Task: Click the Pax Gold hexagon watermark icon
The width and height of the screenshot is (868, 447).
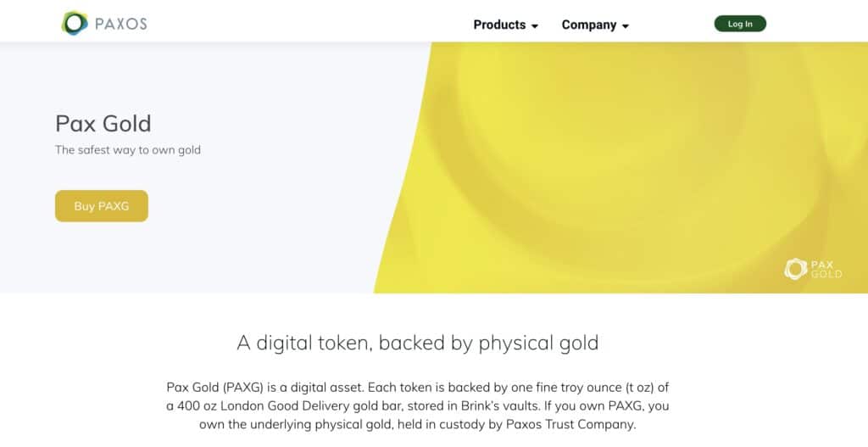Action: 795,270
